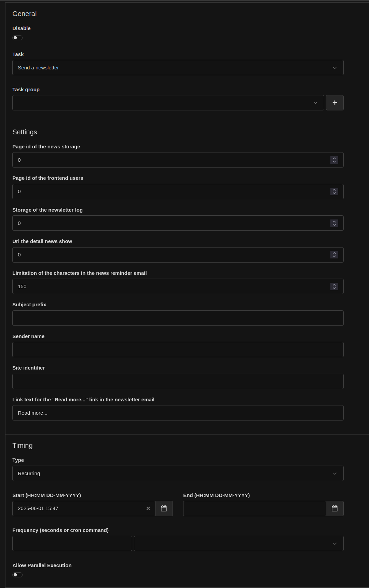This screenshot has height=588, width=369.
Task: Expand the Task group dropdown
Action: pos(168,103)
